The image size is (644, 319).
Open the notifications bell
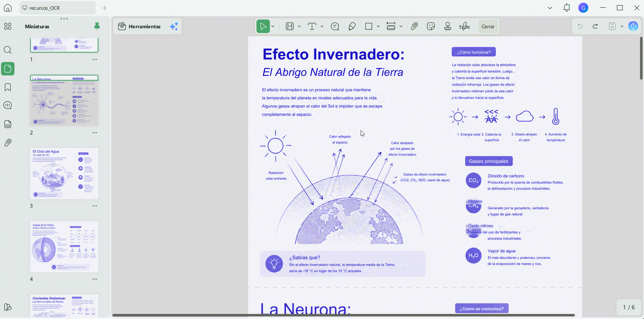coord(567,8)
